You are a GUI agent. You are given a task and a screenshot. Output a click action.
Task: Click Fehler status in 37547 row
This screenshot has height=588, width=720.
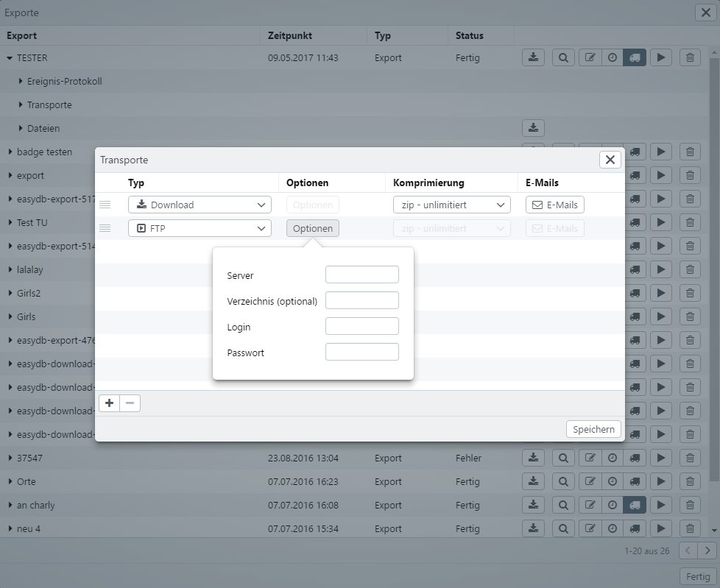point(468,458)
